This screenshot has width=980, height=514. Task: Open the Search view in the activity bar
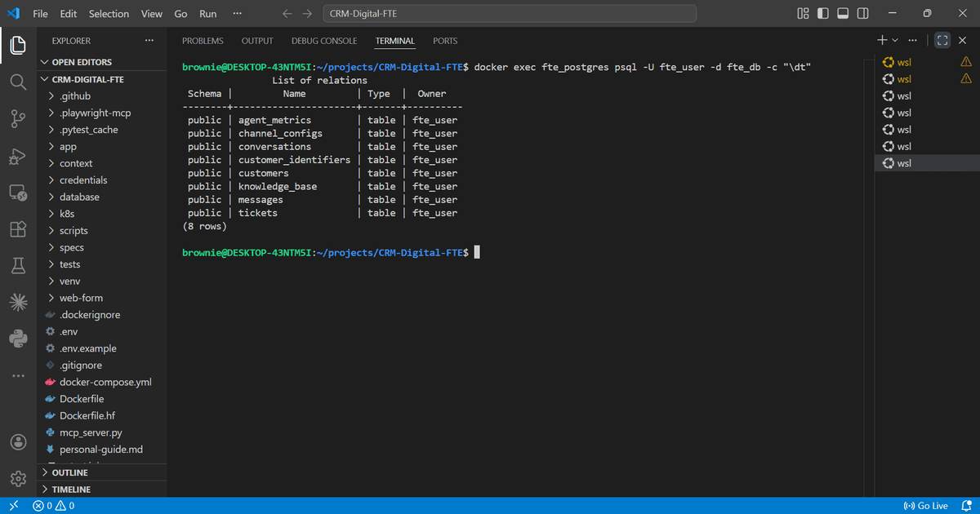pos(18,82)
